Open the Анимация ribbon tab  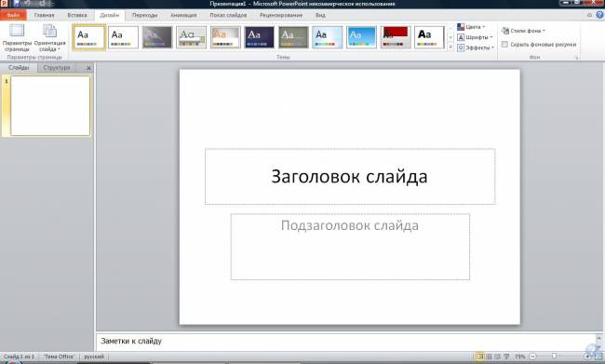(183, 15)
